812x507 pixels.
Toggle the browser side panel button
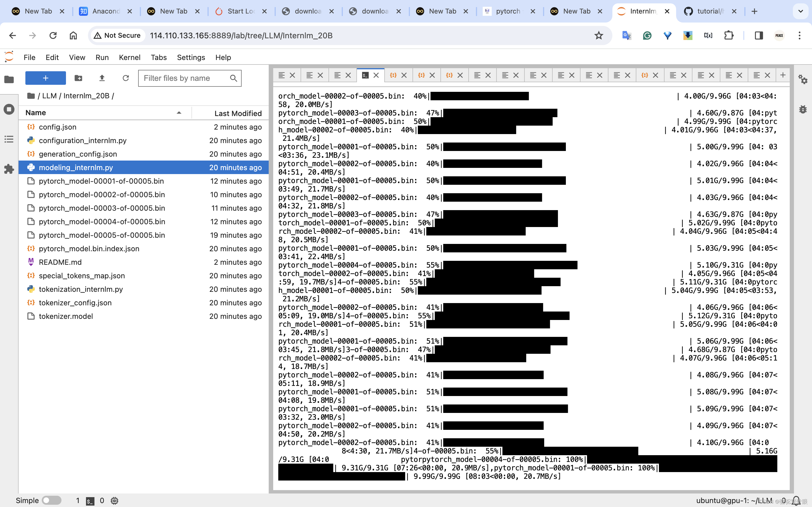(x=759, y=35)
